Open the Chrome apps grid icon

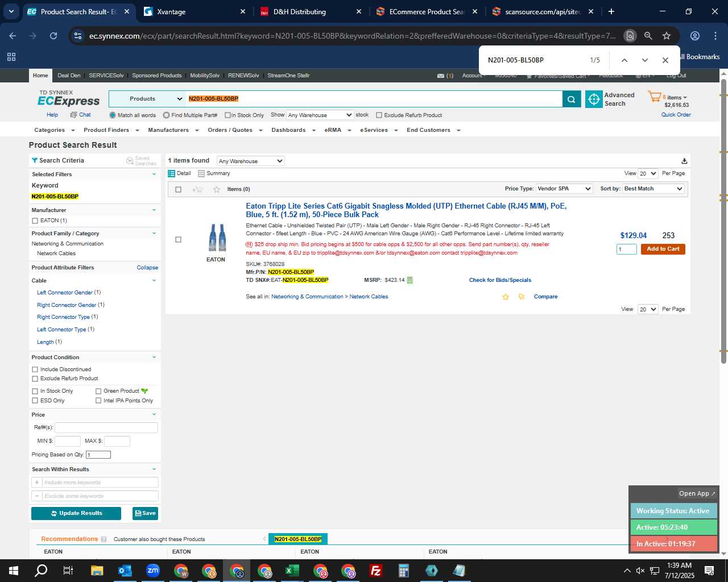click(11, 57)
